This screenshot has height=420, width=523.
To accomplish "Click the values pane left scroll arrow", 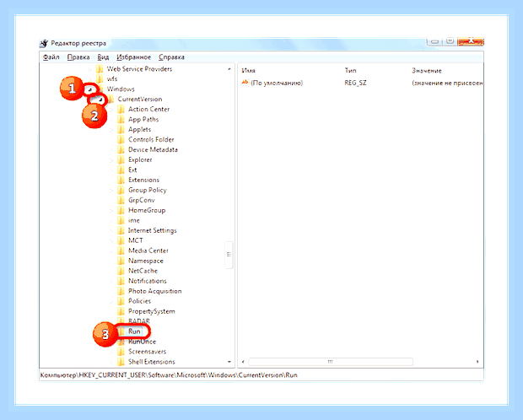I will [x=243, y=362].
